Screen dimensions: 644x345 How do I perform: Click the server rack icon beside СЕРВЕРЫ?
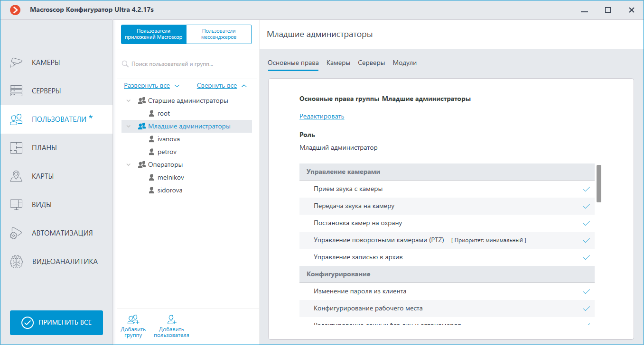tap(16, 91)
